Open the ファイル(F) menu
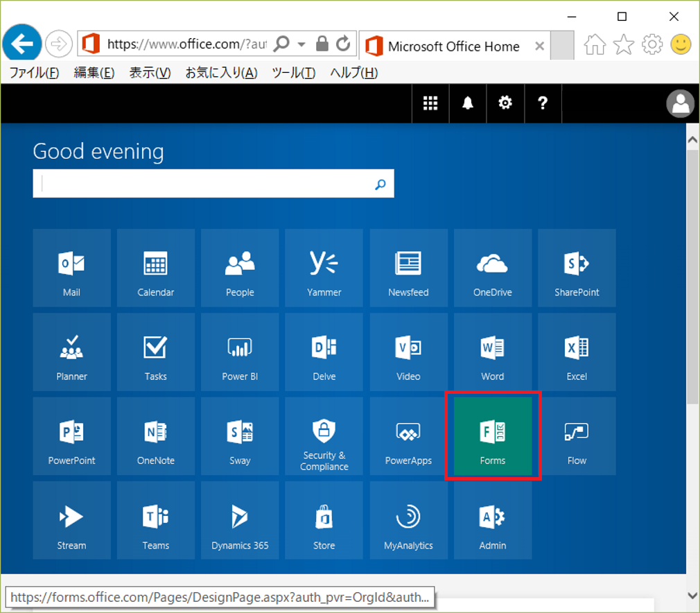 point(35,72)
